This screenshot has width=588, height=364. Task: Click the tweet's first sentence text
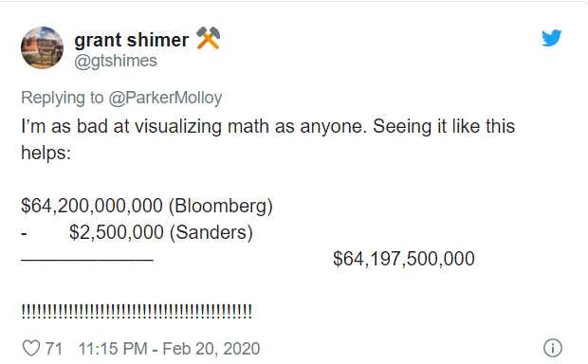[x=193, y=126]
